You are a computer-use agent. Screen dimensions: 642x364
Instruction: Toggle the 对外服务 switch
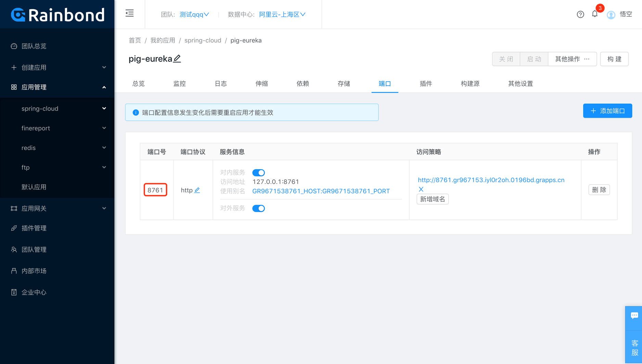coord(258,208)
